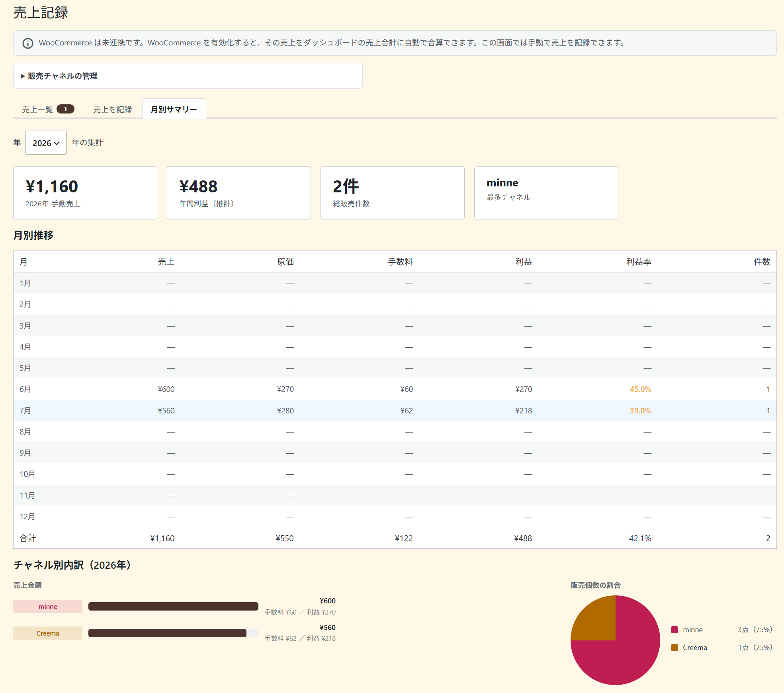Click the 1月 row label
Screen dimensions: 784x693
pyautogui.click(x=25, y=283)
